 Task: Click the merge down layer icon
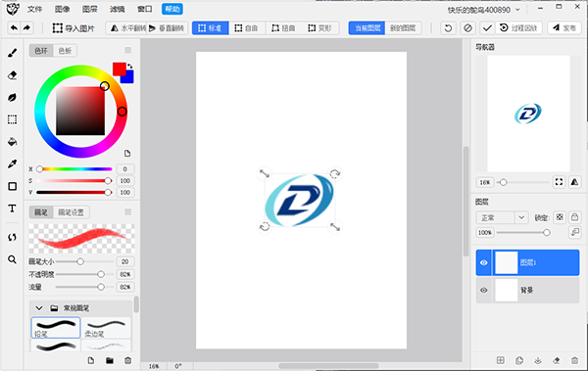(538, 360)
